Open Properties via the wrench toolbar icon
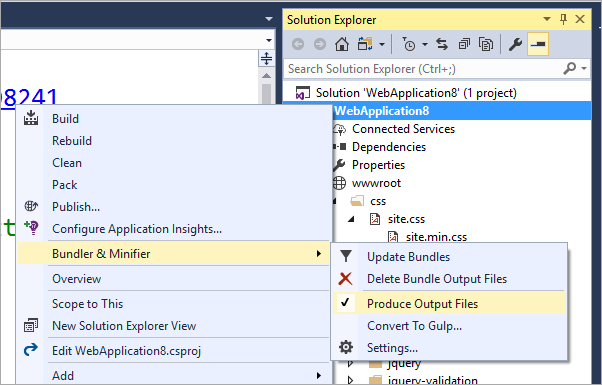The image size is (602, 385). pyautogui.click(x=515, y=45)
